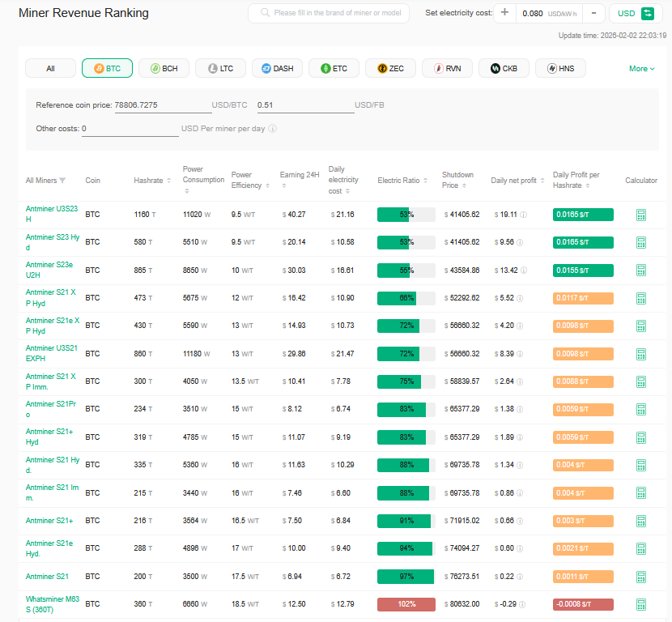This screenshot has height=622, width=672.
Task: Open calculator for Antminer S21 Pro
Action: 640,409
